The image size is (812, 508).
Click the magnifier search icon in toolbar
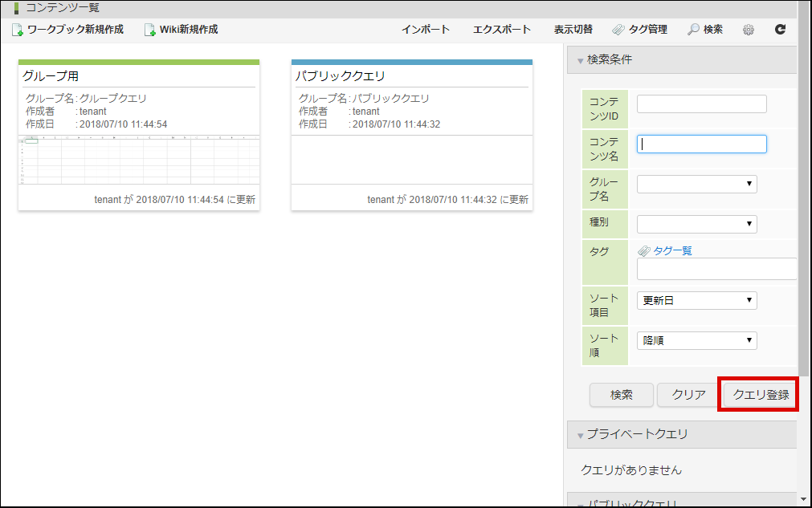[x=693, y=30]
